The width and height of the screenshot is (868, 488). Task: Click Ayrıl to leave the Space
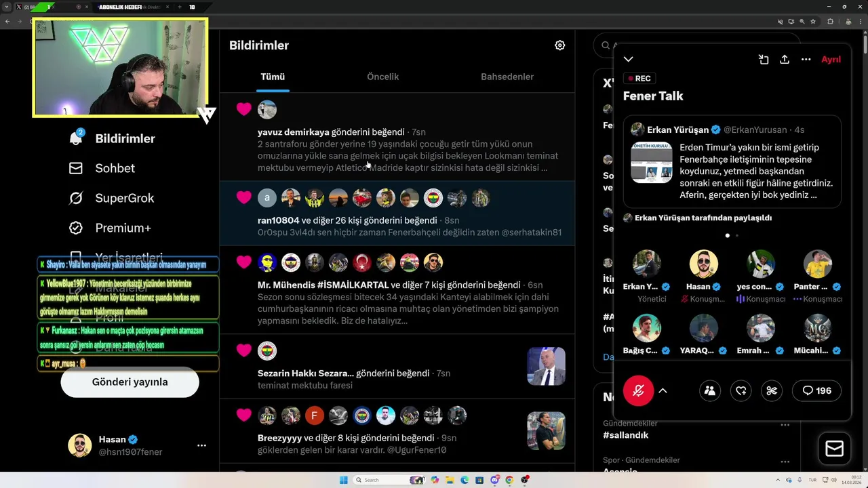(831, 60)
